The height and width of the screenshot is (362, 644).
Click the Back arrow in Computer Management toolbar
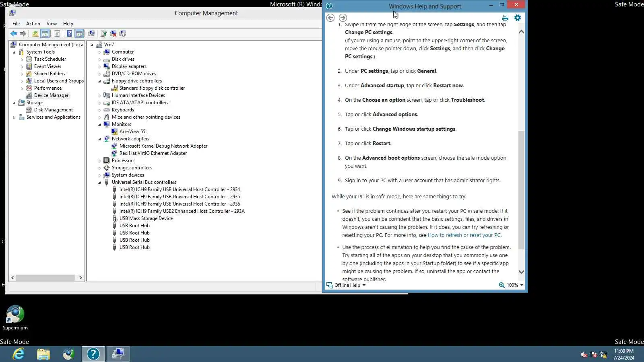point(14,33)
